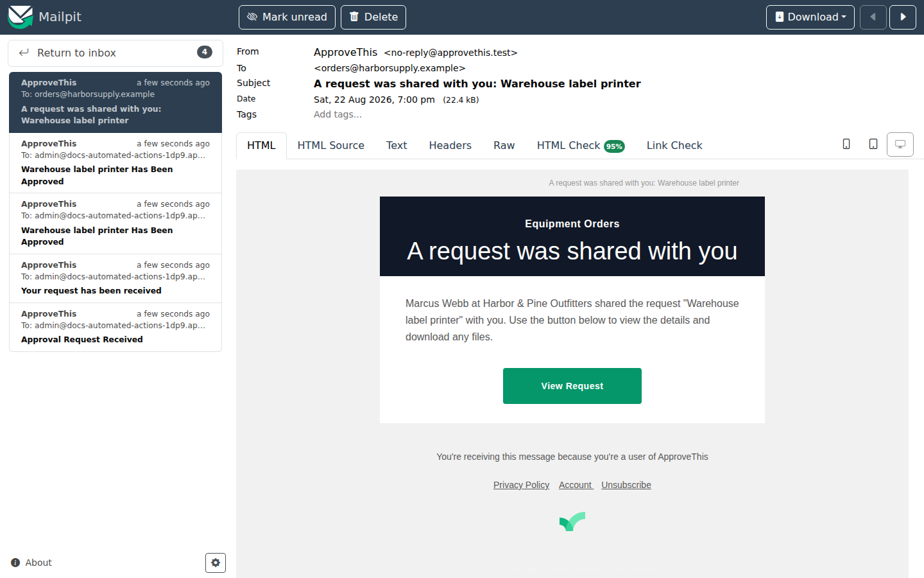Select desktop preview size icon

point(900,144)
